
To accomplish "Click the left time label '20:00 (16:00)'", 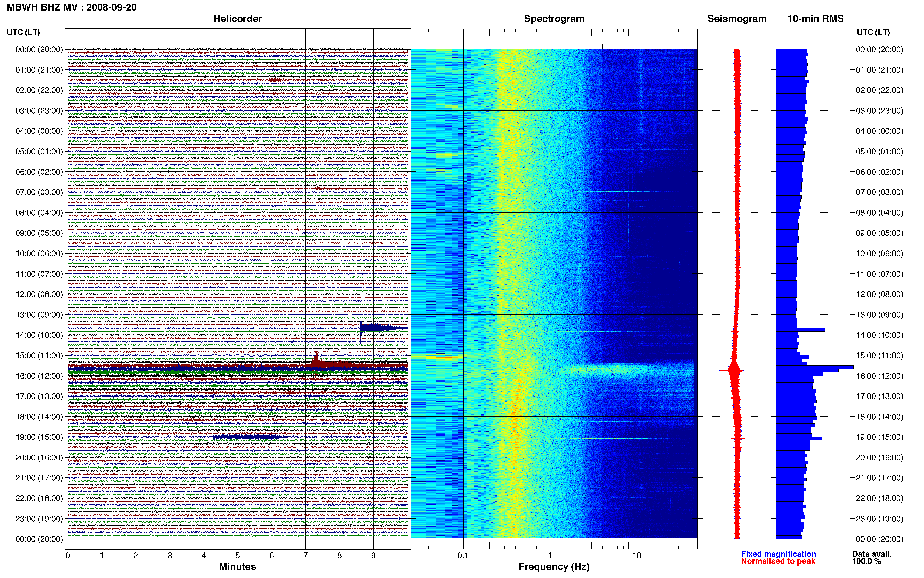I will coord(39,457).
